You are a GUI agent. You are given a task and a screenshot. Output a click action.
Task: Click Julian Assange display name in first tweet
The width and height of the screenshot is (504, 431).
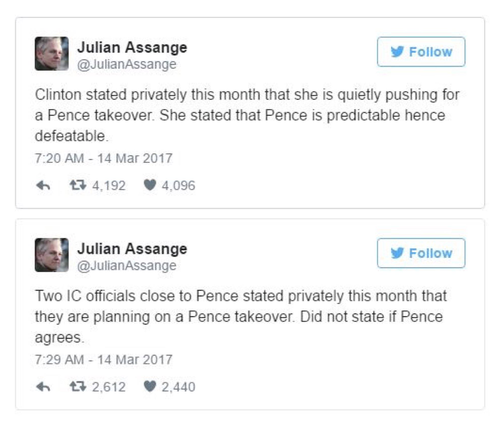(x=132, y=47)
